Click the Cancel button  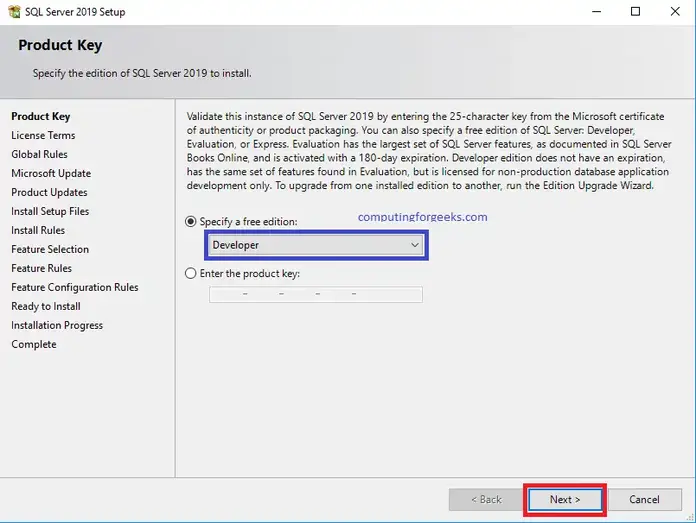(x=644, y=499)
